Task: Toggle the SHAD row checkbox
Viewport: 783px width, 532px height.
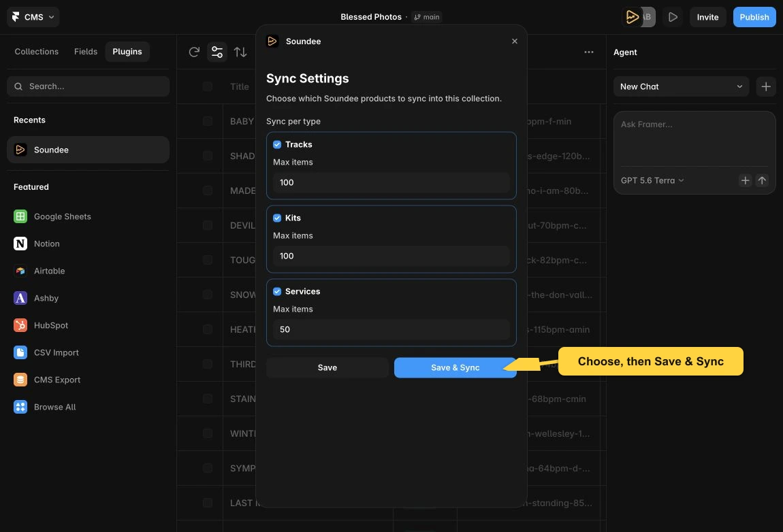Action: coord(208,156)
